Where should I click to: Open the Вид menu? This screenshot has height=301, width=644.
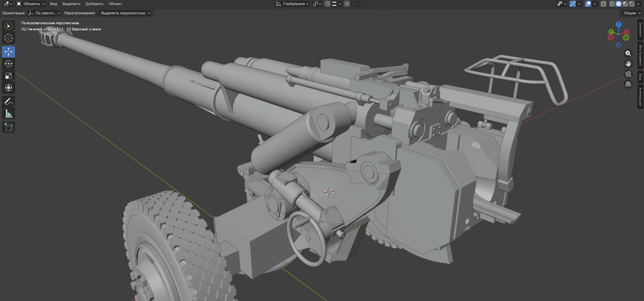point(53,4)
